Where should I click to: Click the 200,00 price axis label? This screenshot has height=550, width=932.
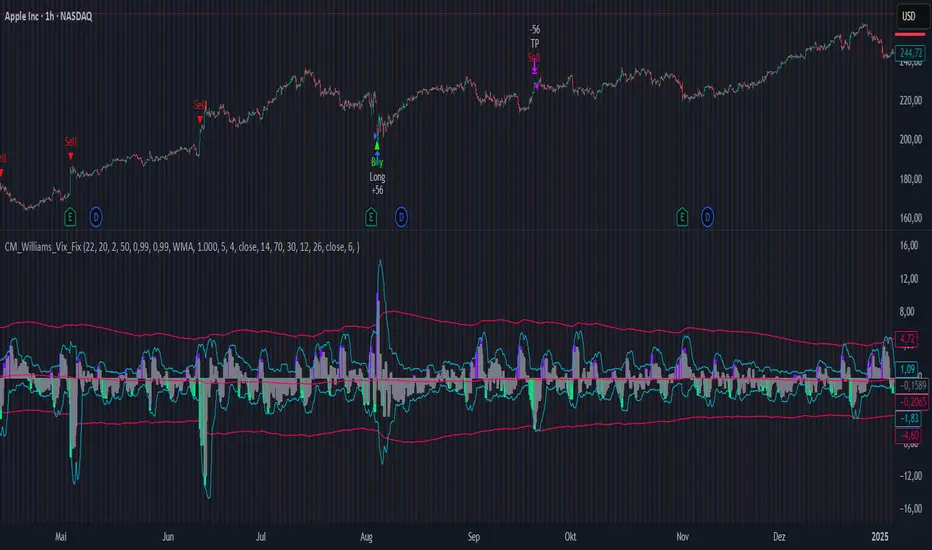pos(911,139)
